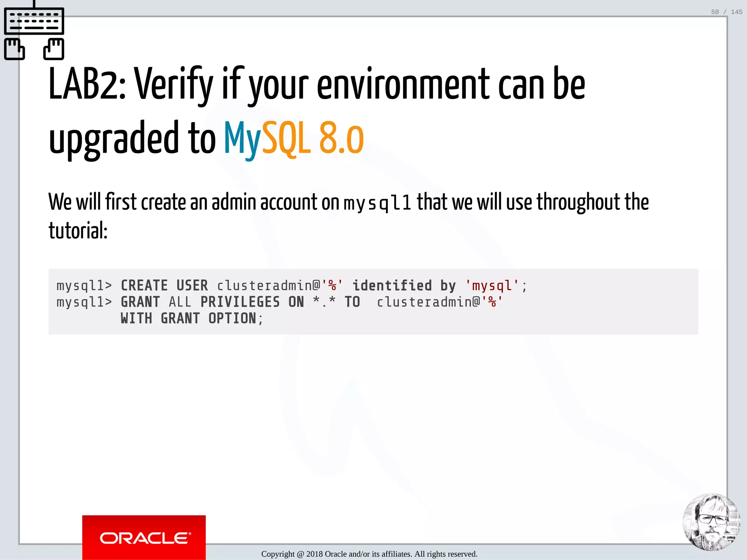
Task: Click the GRANT ALL PRIVILEGES code line
Action: pos(279,302)
